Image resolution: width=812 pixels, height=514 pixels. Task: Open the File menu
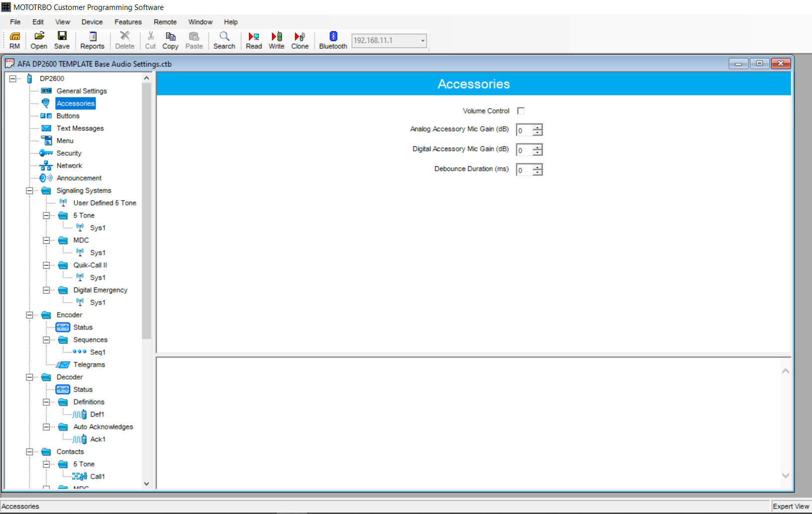[15, 22]
